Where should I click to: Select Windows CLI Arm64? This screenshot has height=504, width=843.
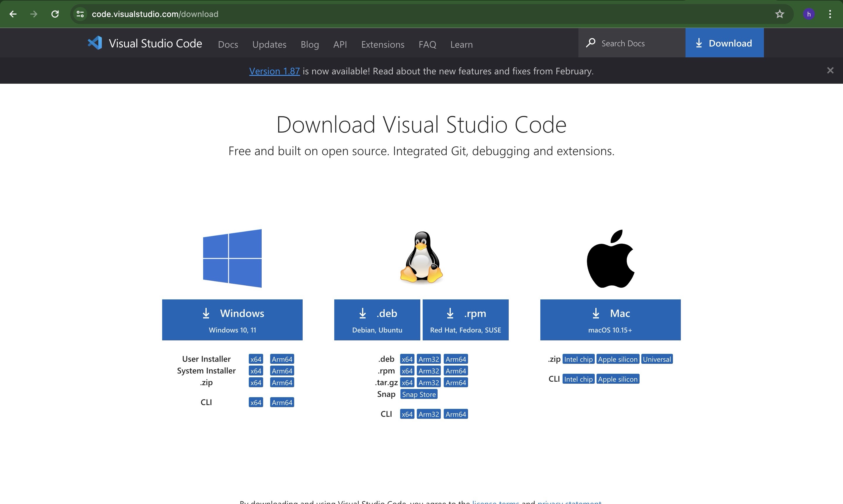pyautogui.click(x=282, y=402)
